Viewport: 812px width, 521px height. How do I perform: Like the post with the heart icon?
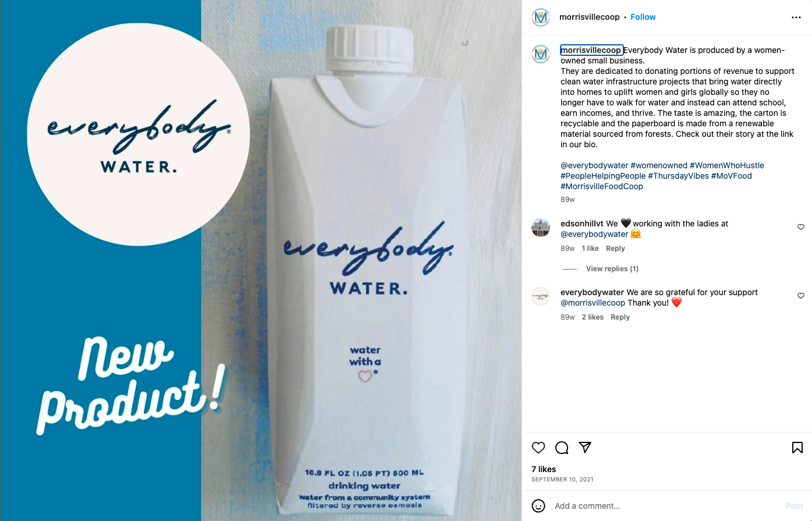pyautogui.click(x=538, y=448)
